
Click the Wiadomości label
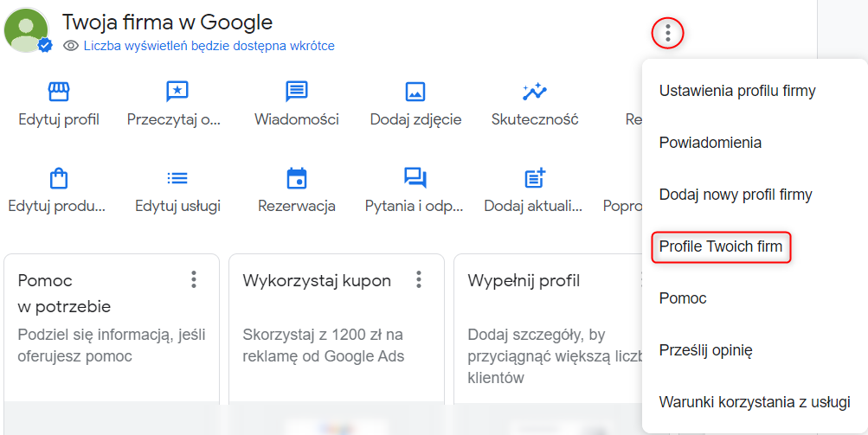297,119
